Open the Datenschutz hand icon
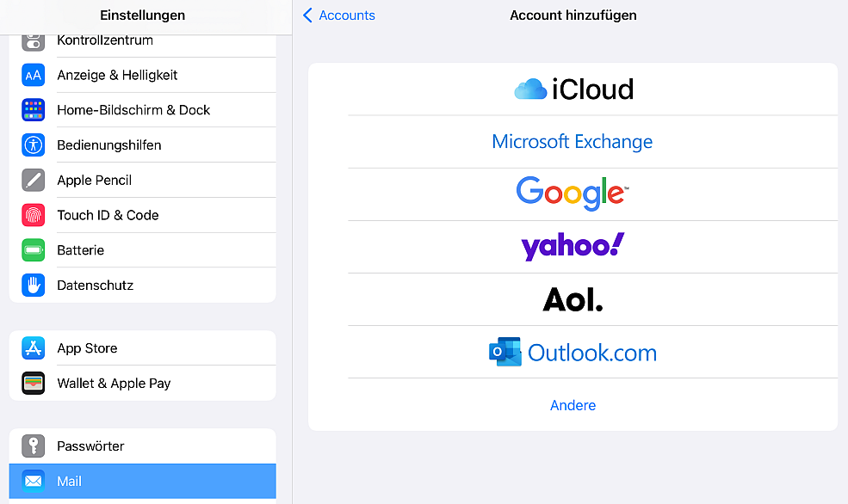848x504 pixels. 33,286
